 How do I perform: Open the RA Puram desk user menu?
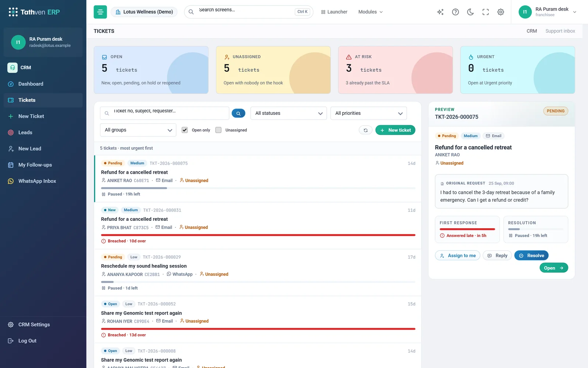547,12
